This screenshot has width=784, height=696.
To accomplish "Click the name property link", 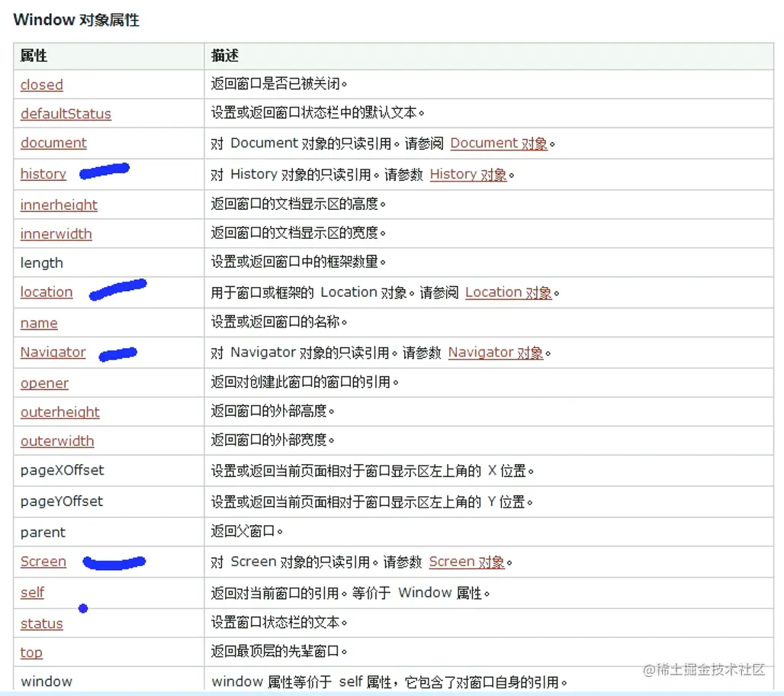I will pos(39,323).
